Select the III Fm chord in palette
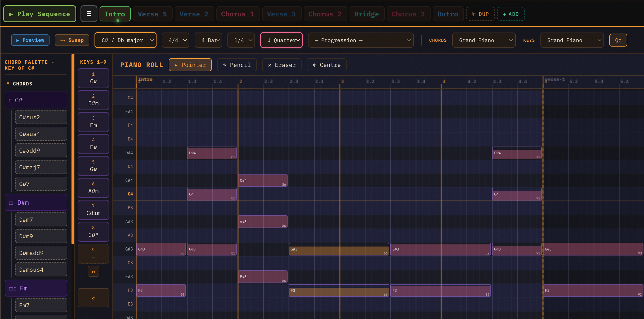Screen dimensions: 644x319 point(36,288)
